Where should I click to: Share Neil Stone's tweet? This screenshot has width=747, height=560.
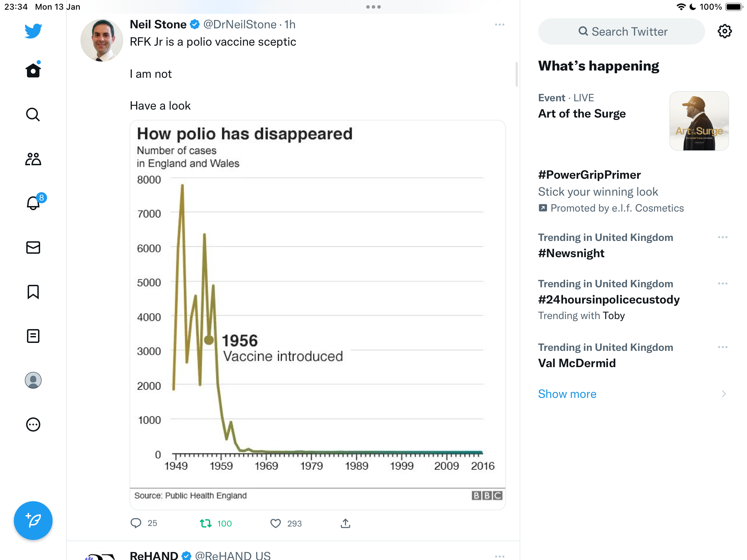tap(345, 523)
